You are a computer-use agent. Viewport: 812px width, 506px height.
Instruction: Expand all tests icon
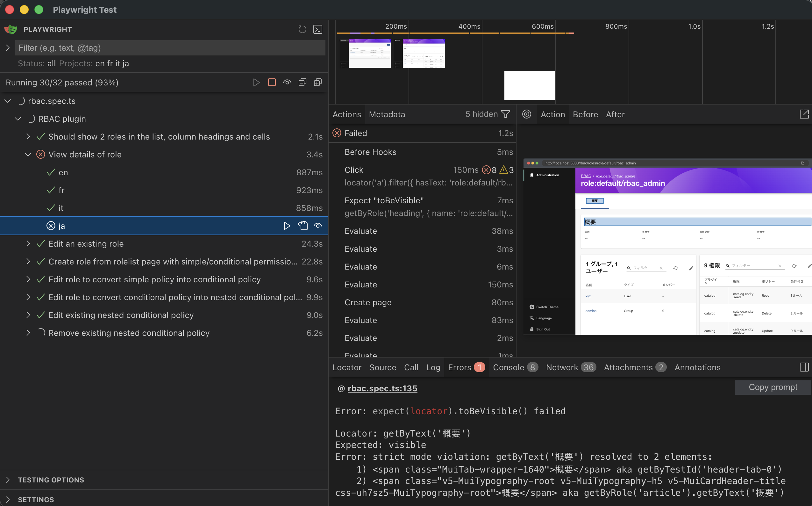point(318,82)
